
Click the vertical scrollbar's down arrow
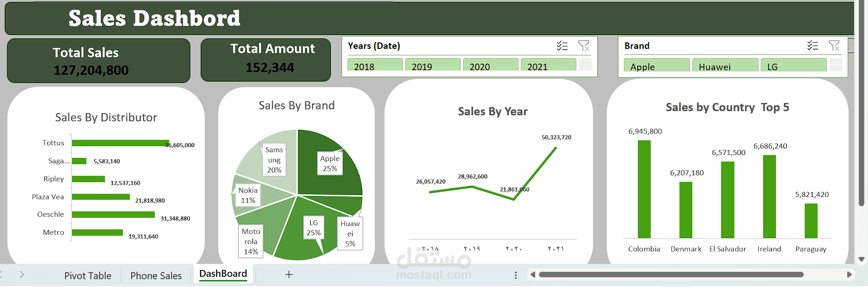tap(862, 259)
